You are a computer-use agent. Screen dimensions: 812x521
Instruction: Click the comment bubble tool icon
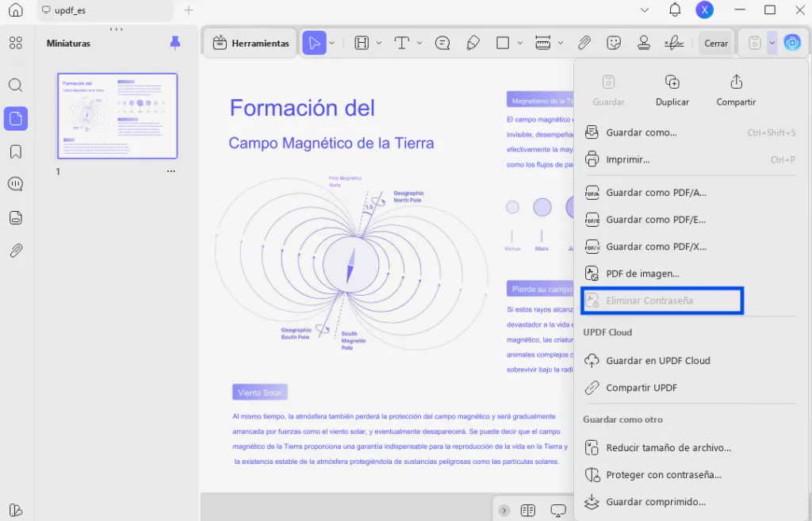click(x=442, y=43)
